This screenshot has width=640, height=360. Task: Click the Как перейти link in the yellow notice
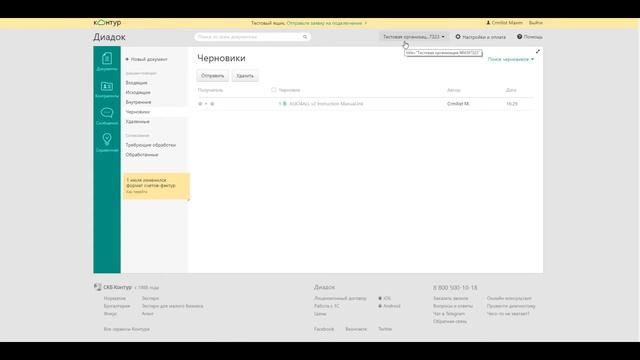tap(137, 191)
